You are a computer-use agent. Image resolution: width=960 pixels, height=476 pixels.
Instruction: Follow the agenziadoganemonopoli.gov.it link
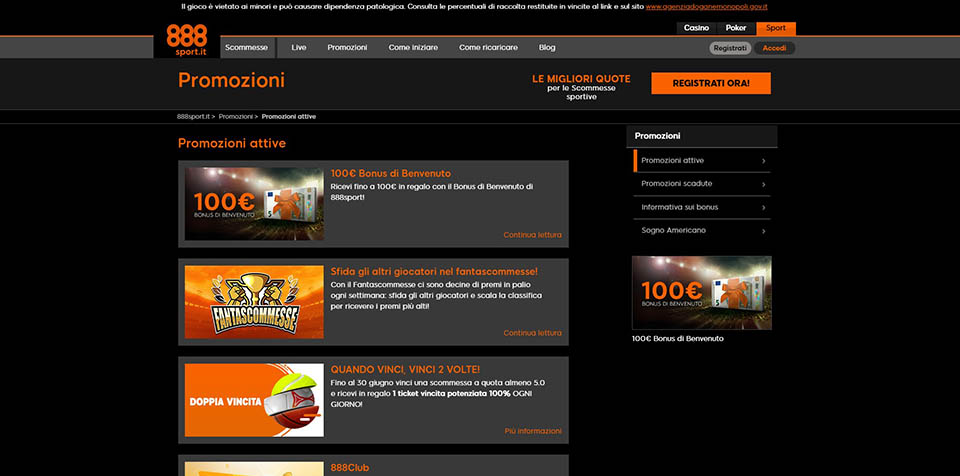707,7
